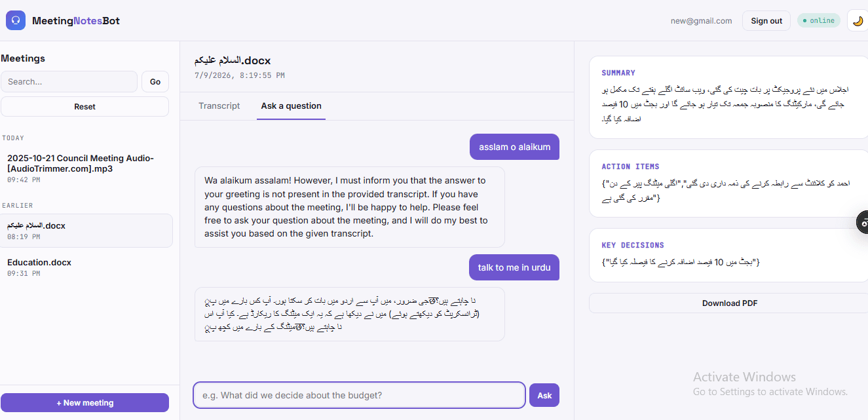
Task: Click the MeetingNotesBot headphone logo icon
Action: coord(16,20)
